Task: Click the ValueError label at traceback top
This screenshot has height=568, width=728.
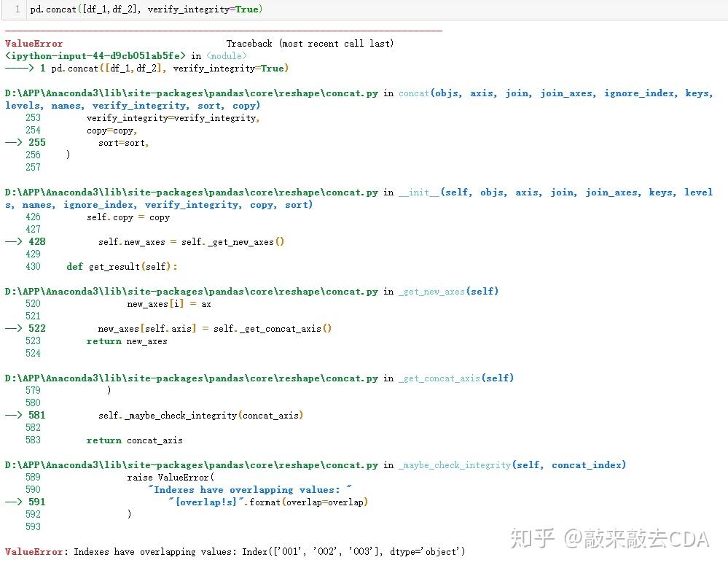Action: click(34, 43)
